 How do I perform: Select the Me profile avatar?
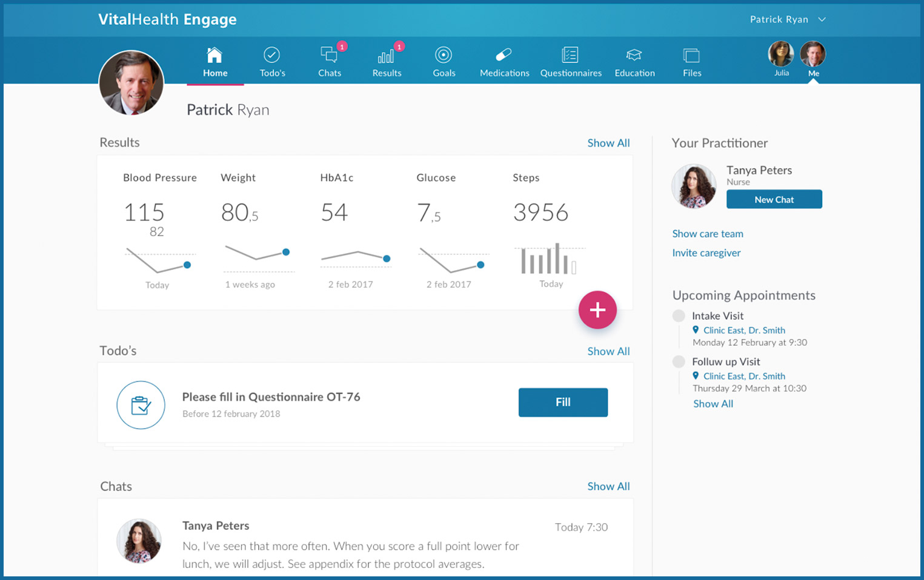813,54
